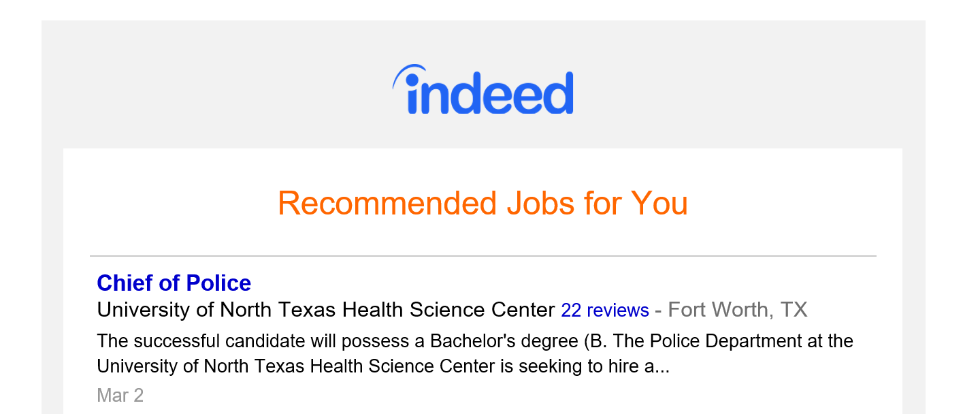
Task: Click the final letter d of the Indeed logo
Action: click(559, 93)
